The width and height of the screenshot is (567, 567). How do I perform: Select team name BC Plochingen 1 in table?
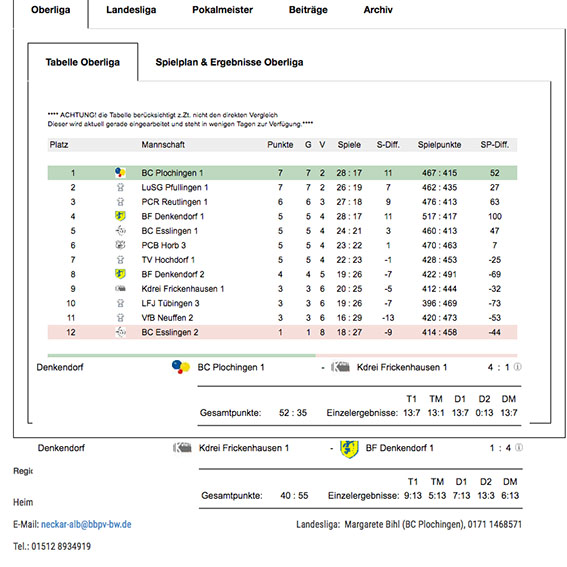(x=172, y=173)
